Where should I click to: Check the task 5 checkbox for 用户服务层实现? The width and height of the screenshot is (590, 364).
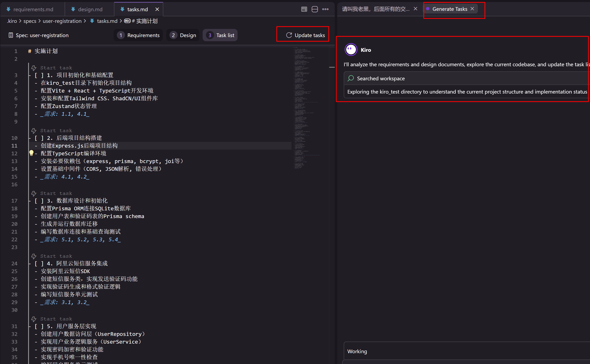click(39, 326)
